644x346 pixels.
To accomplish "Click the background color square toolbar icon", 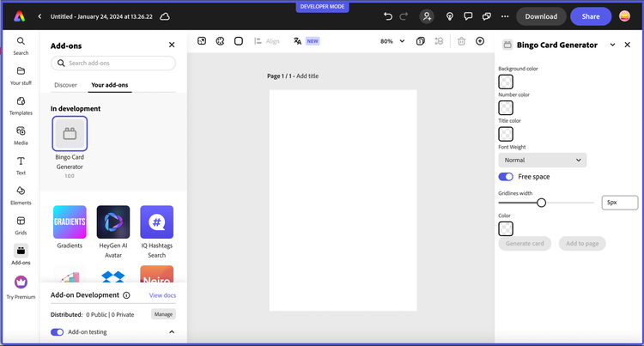I will 239,41.
